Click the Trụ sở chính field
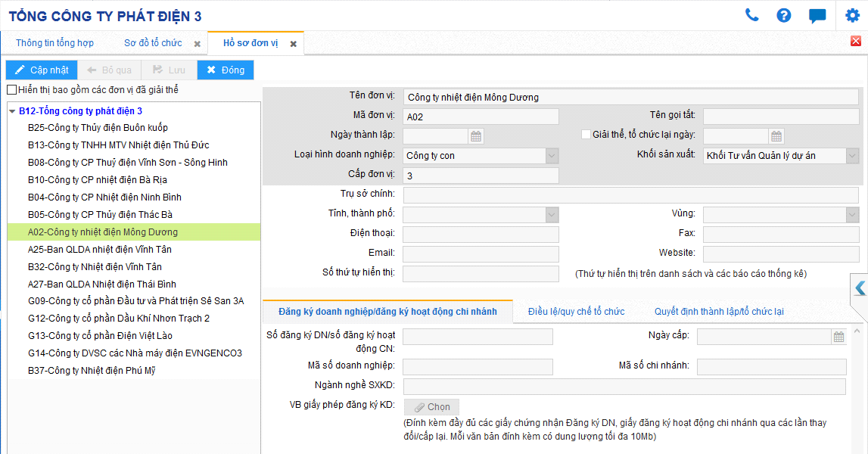 coord(631,195)
